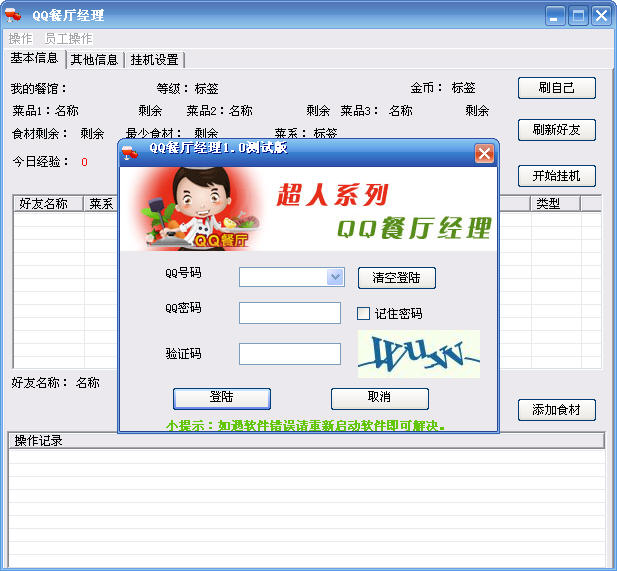Image resolution: width=617 pixels, height=571 pixels.
Task: Enable the 记住密码 checkbox
Action: (x=363, y=314)
